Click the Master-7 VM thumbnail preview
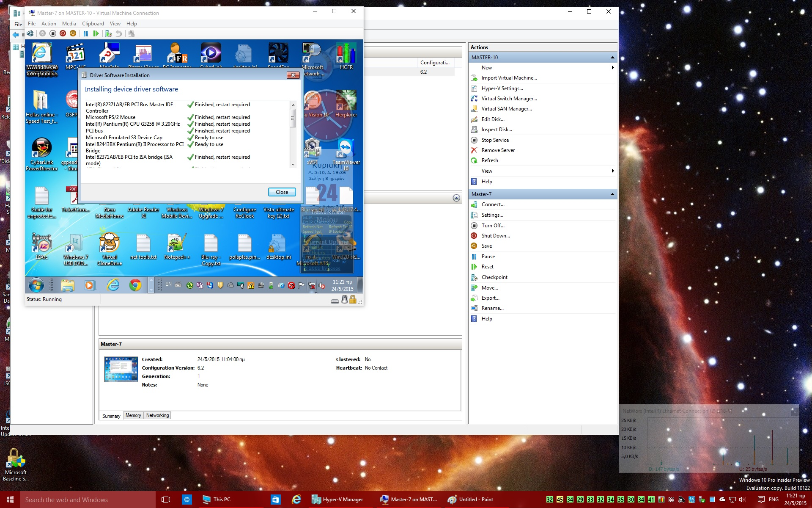The width and height of the screenshot is (812, 508). coord(121,369)
